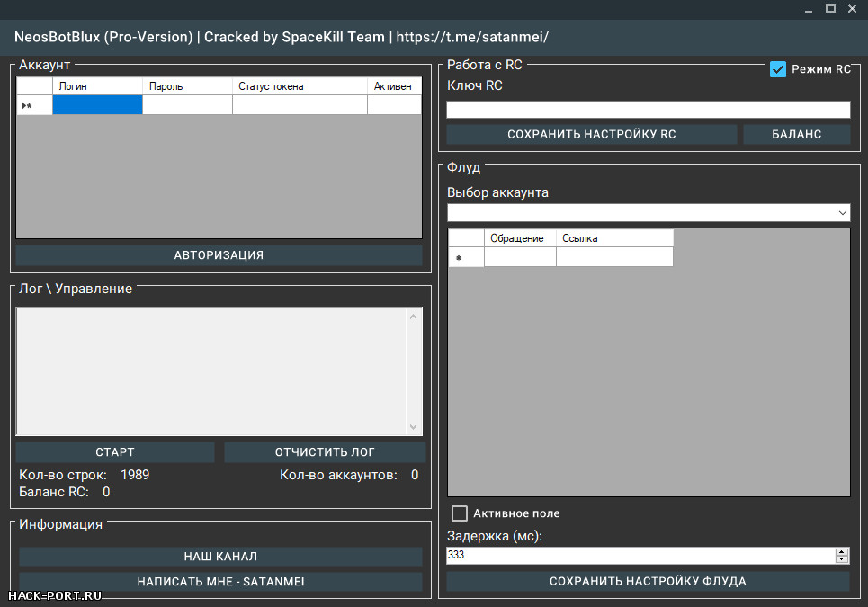Check the RC balance with БАЛАНС

(x=797, y=135)
